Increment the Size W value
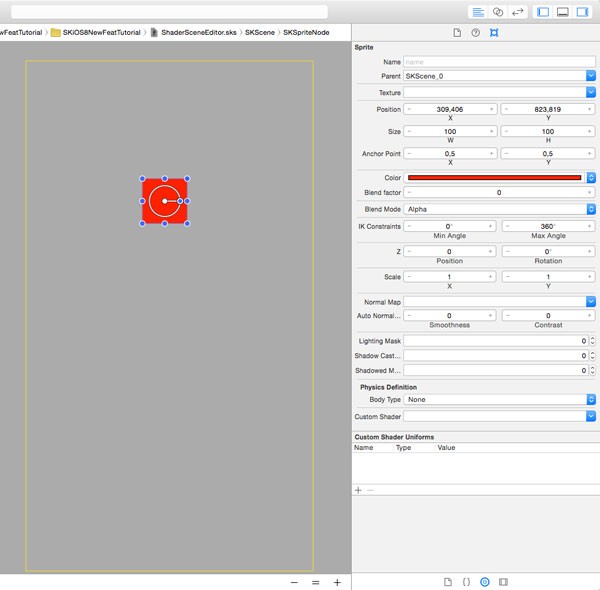This screenshot has width=600, height=590. coord(491,132)
